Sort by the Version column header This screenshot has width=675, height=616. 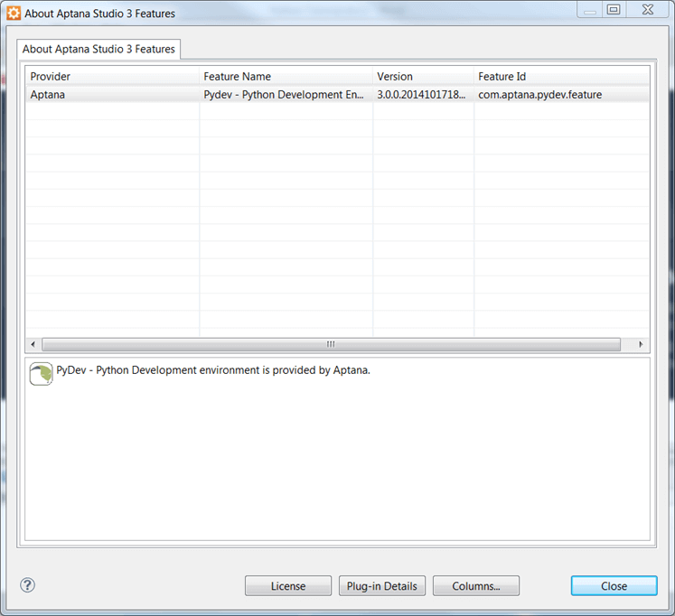click(423, 77)
